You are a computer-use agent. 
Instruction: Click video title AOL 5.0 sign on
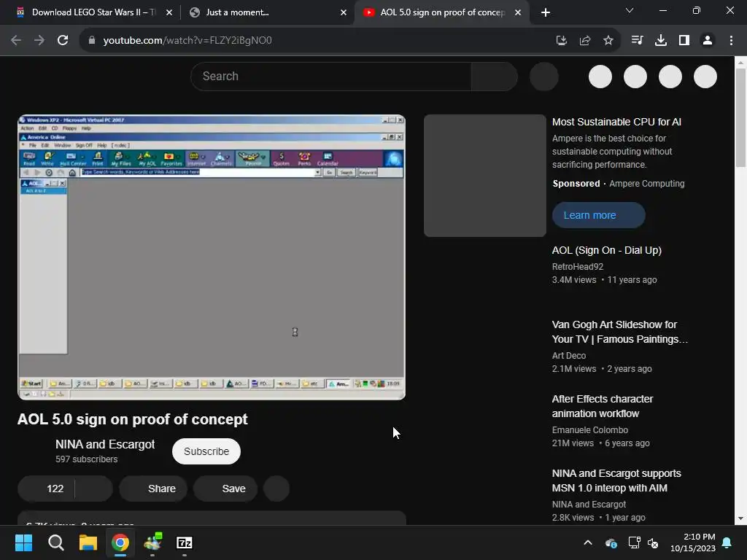click(x=133, y=419)
